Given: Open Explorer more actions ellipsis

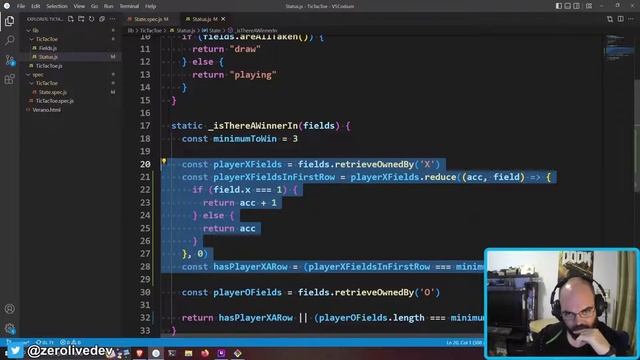Looking at the screenshot, I should click(112, 19).
